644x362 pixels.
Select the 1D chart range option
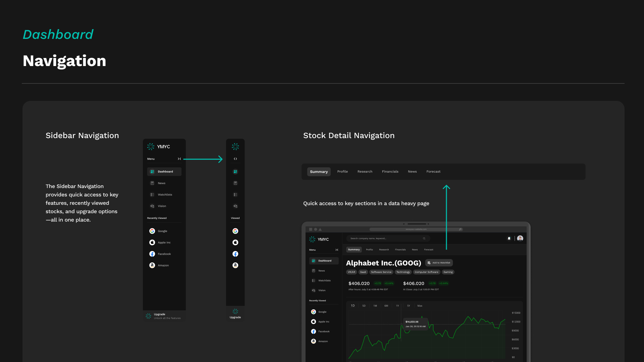pos(353,306)
